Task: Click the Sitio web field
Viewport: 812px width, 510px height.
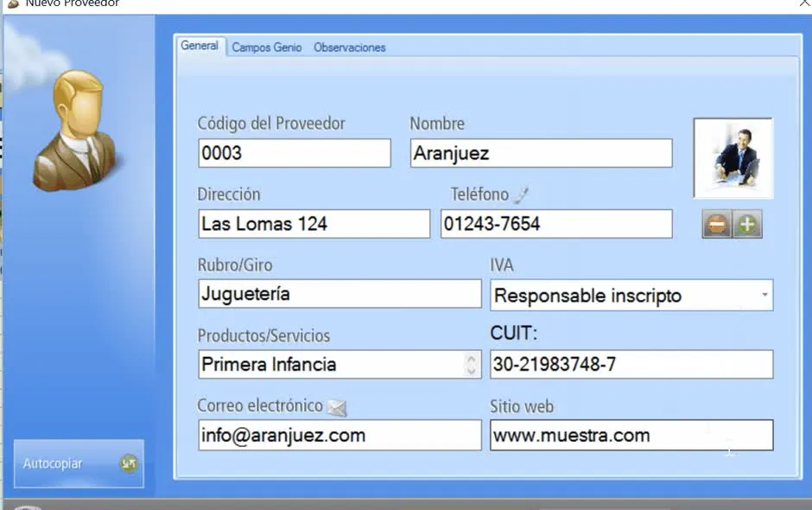Action: [631, 435]
